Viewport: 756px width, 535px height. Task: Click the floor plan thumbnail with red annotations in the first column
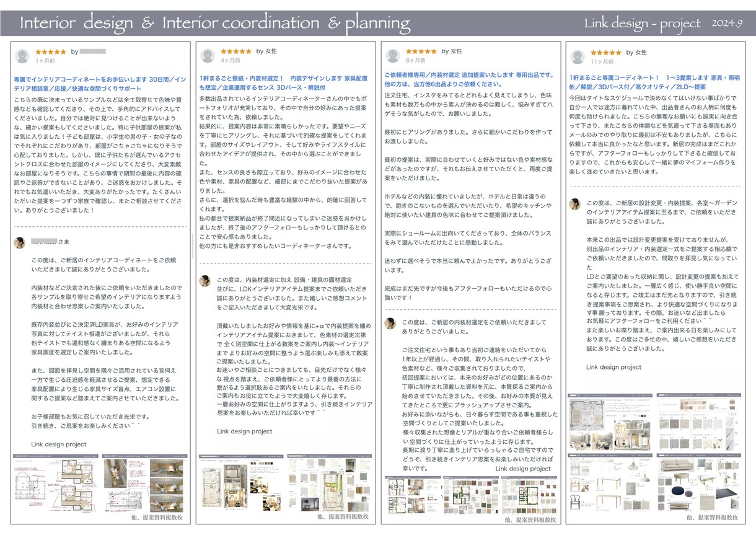click(x=56, y=484)
